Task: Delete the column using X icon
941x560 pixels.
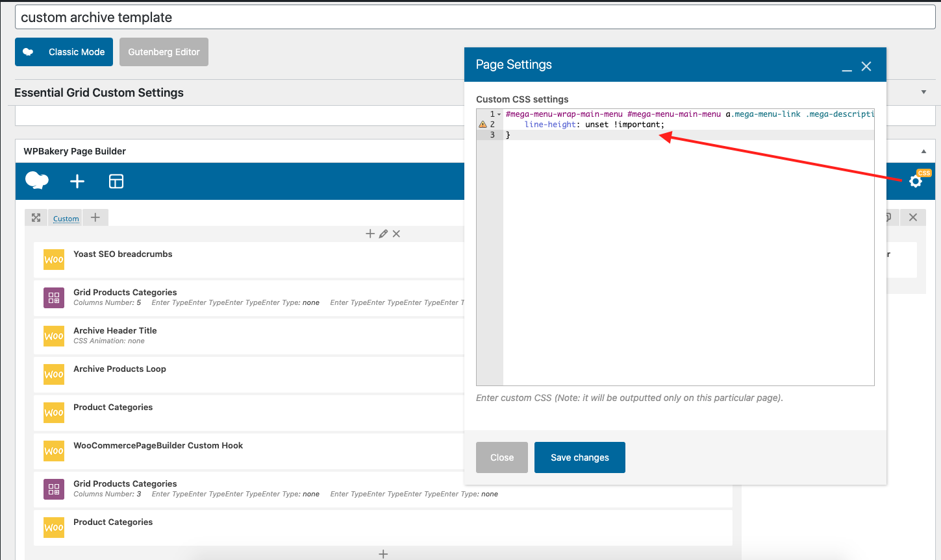Action: click(396, 234)
